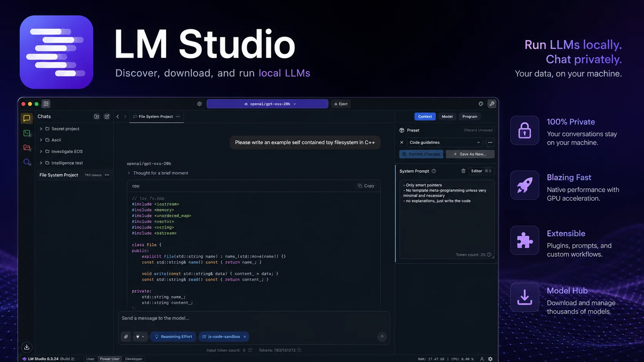The width and height of the screenshot is (644, 362).
Task: Open File System Project chat in sidebar
Action: coord(74,175)
